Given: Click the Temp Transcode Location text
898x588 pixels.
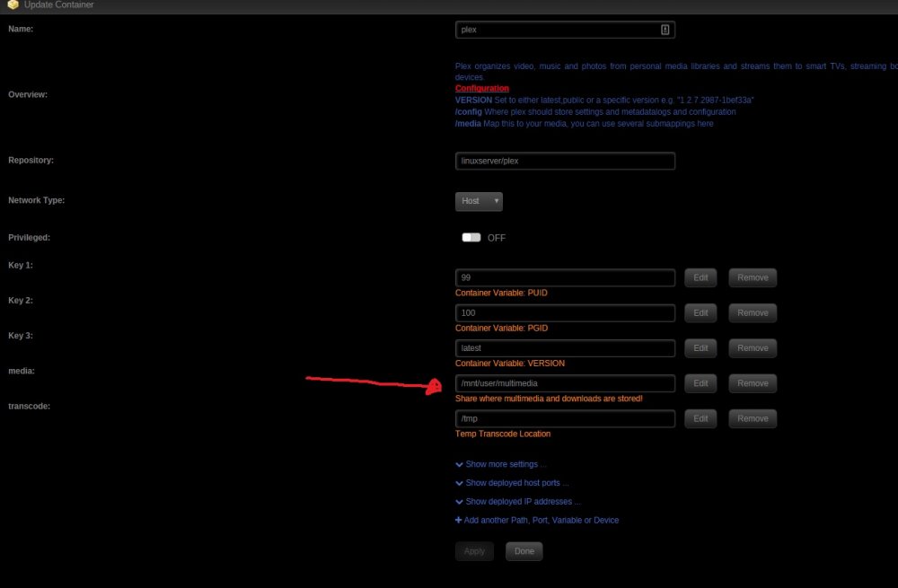Looking at the screenshot, I should [x=503, y=434].
